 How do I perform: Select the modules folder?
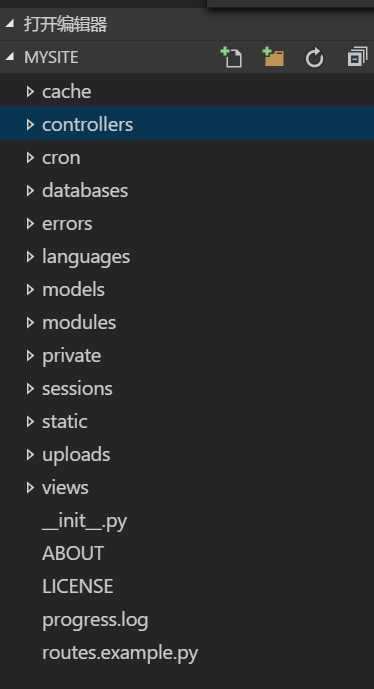pos(187,323)
